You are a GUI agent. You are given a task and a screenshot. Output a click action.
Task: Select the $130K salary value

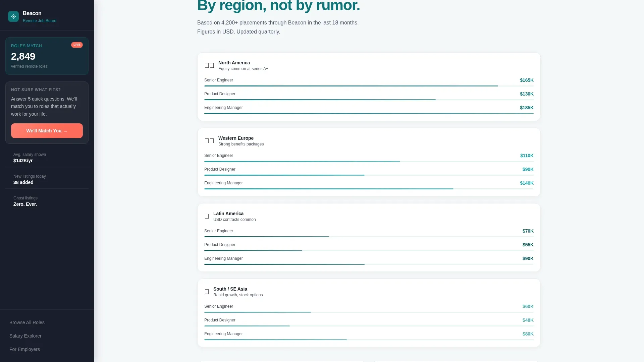(x=527, y=94)
